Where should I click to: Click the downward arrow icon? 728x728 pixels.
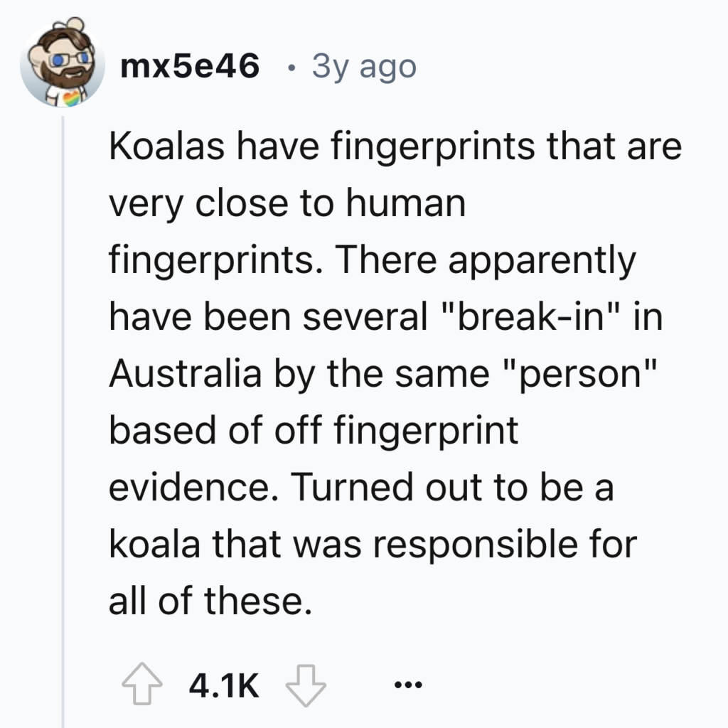point(306,684)
